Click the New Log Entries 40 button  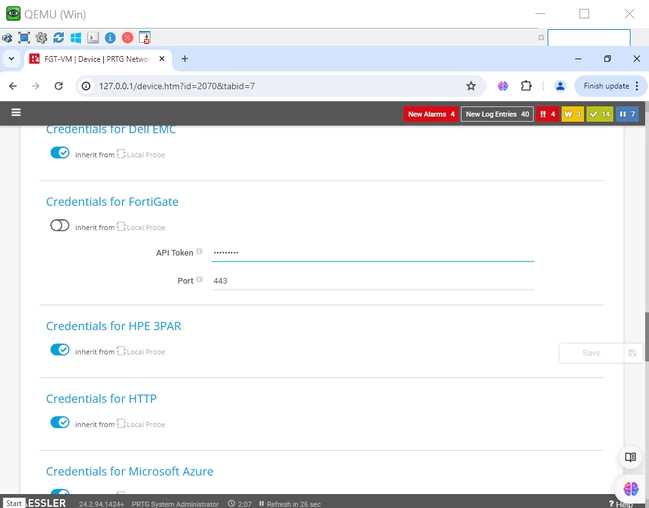(497, 114)
